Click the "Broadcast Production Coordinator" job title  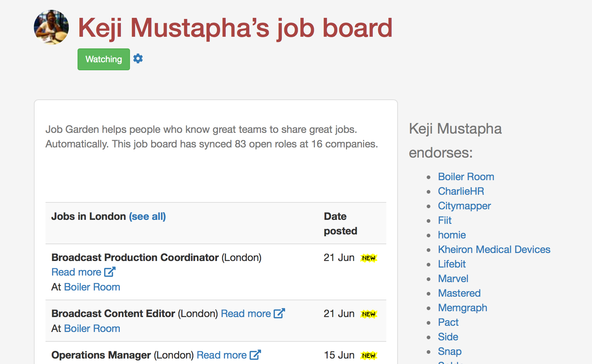(135, 258)
